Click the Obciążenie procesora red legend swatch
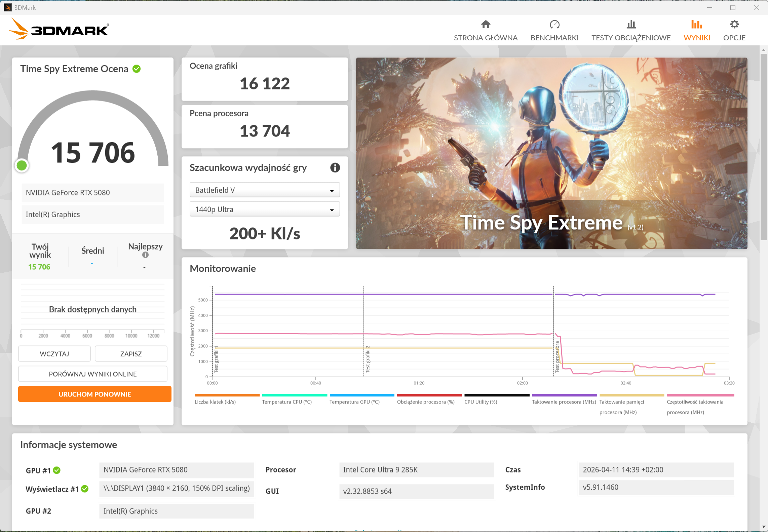768x532 pixels. coord(429,395)
